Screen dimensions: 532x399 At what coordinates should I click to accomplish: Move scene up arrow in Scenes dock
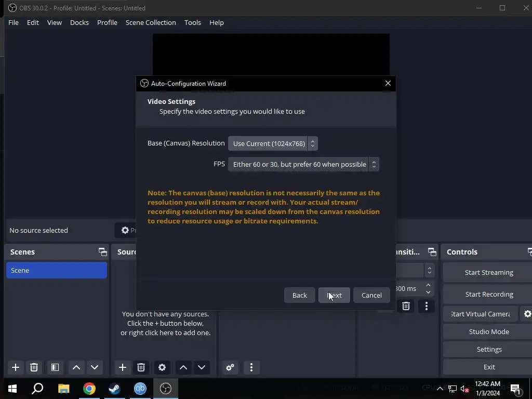click(76, 367)
